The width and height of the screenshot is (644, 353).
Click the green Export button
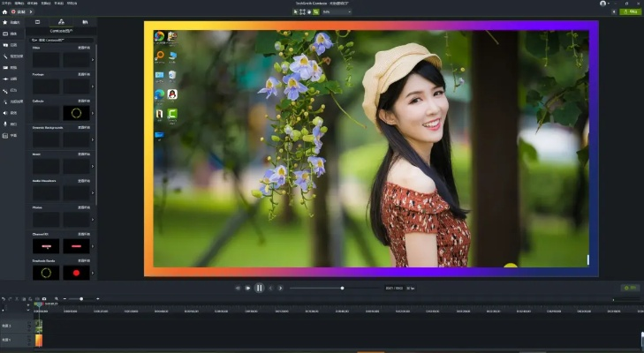(x=630, y=11)
